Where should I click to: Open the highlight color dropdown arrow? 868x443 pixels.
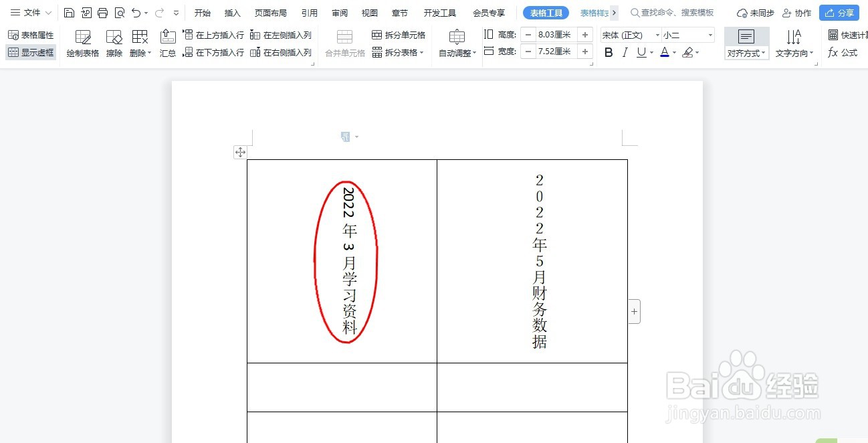point(697,52)
